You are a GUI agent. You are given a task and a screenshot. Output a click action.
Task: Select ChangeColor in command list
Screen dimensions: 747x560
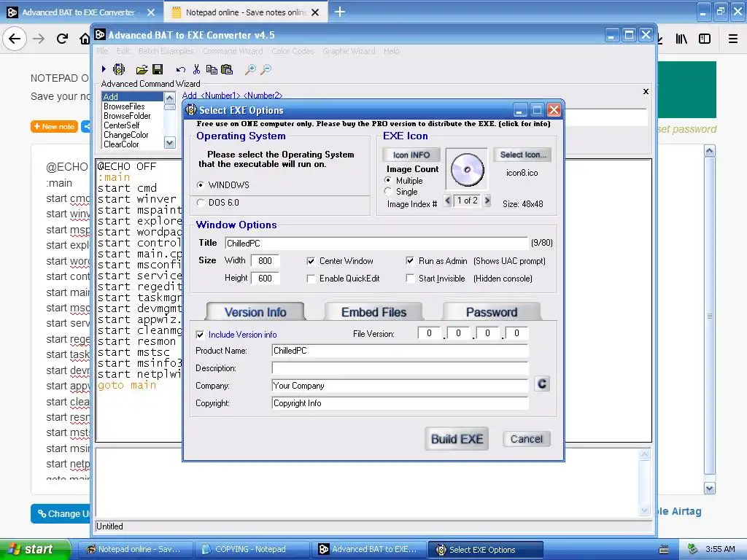pyautogui.click(x=126, y=135)
